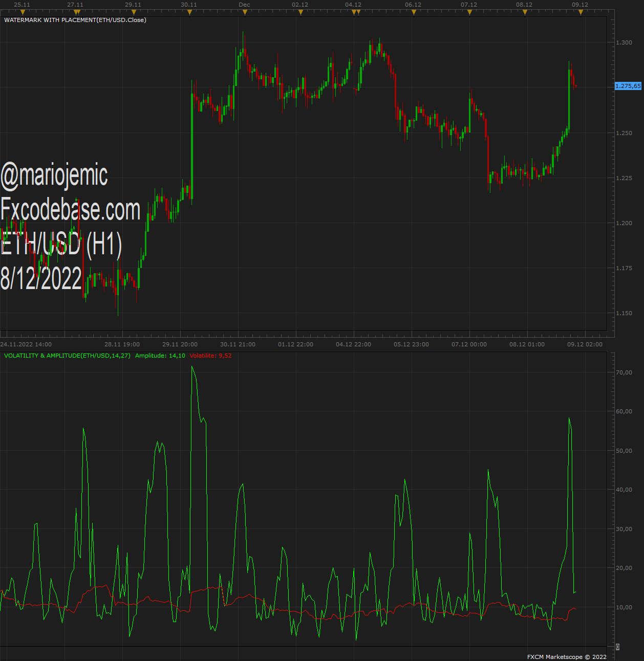Click the 1.300 price axis label
This screenshot has width=644, height=661.
tap(624, 42)
